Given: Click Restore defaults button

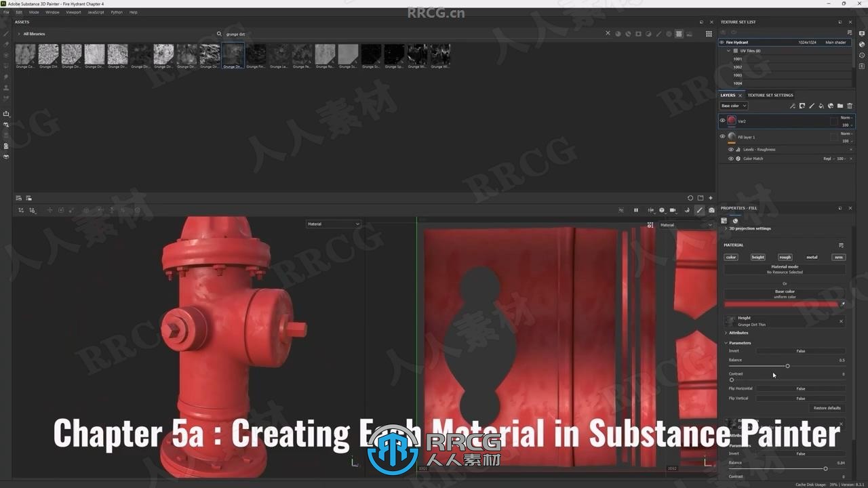Looking at the screenshot, I should pos(827,408).
